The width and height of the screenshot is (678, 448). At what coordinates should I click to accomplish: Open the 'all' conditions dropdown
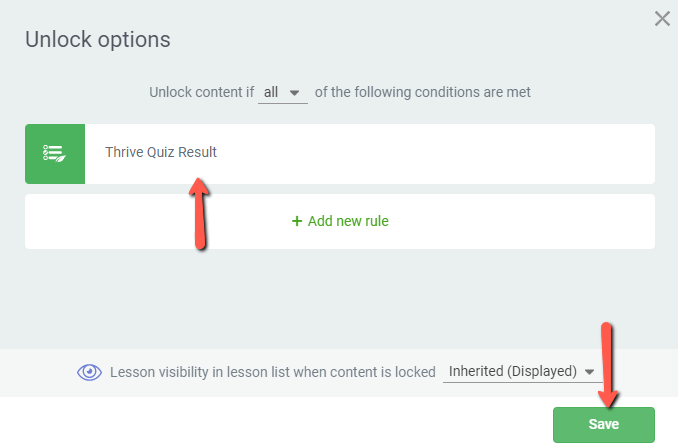[x=282, y=92]
